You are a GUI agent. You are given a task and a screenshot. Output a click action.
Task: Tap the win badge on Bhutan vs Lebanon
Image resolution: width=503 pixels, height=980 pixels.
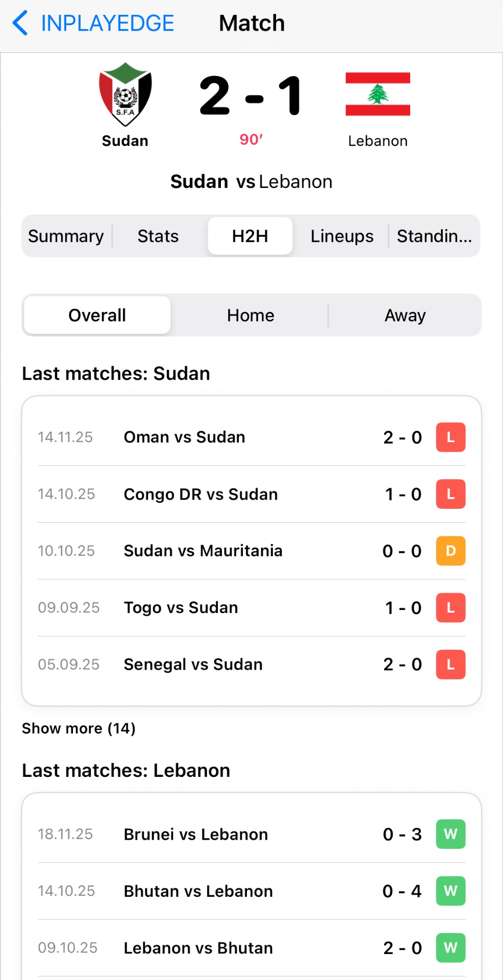(x=450, y=891)
